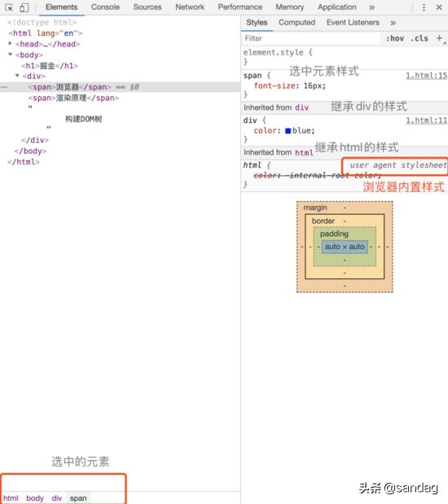
Task: Select the doctype html line
Action: (42, 22)
